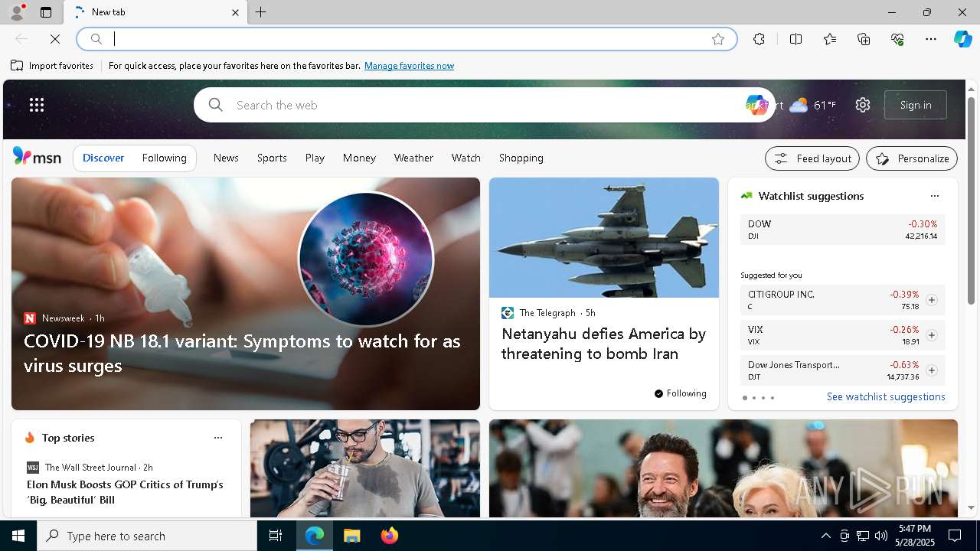Open the notification center
The image size is (980, 551).
point(955,536)
